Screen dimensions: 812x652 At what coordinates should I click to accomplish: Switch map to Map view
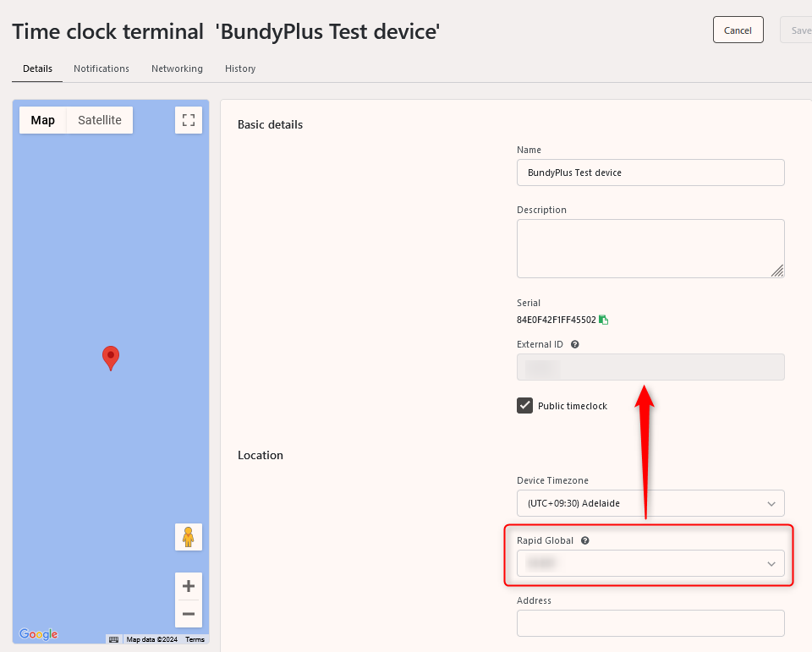(x=43, y=120)
